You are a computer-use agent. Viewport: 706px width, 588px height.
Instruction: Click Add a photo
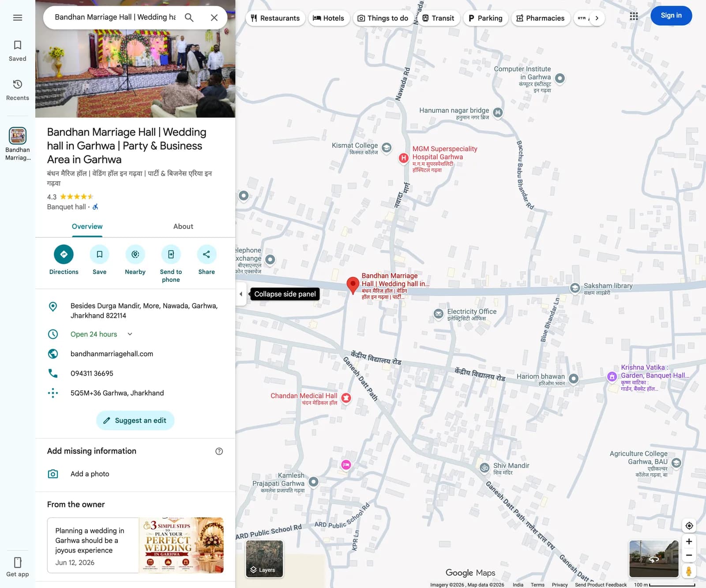click(90, 474)
